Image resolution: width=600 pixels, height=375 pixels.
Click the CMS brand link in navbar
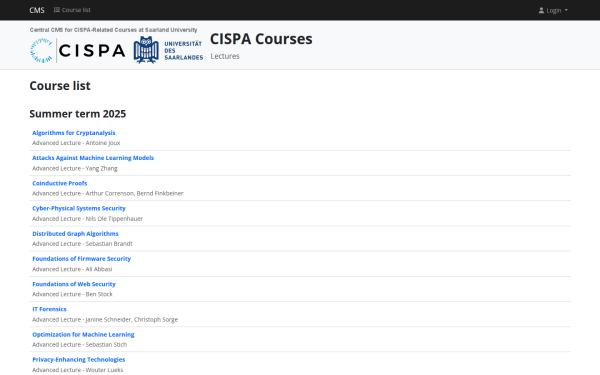pyautogui.click(x=37, y=10)
